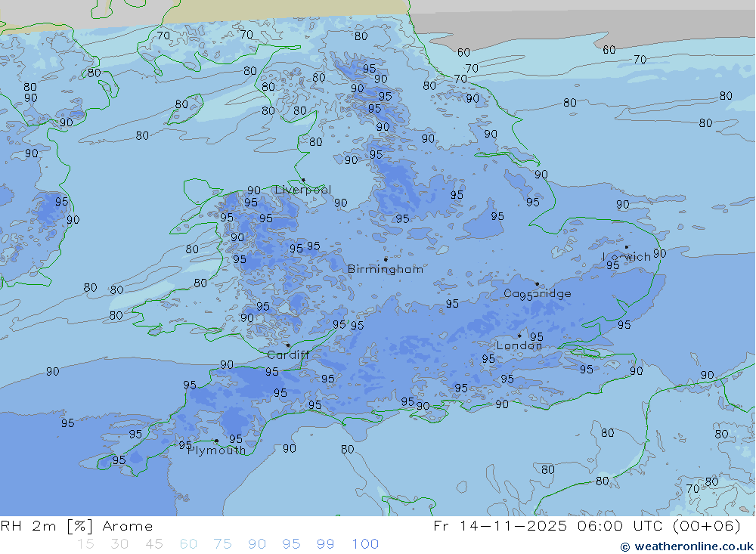This screenshot has width=756, height=554.
Task: Select legend value 45
Action: tap(153, 544)
